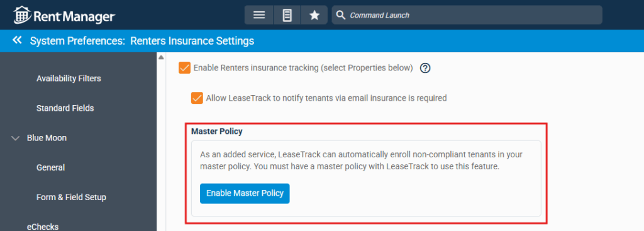Collapse sidebar with double chevron icon
Screen dimensions: 644x231
point(17,40)
